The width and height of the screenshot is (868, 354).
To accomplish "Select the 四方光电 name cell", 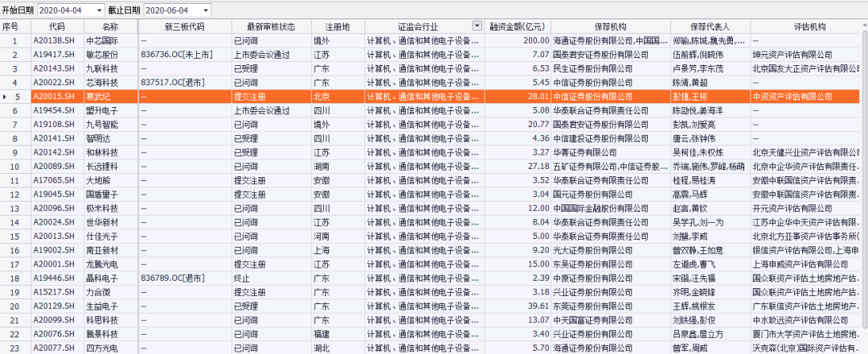I will [x=111, y=348].
